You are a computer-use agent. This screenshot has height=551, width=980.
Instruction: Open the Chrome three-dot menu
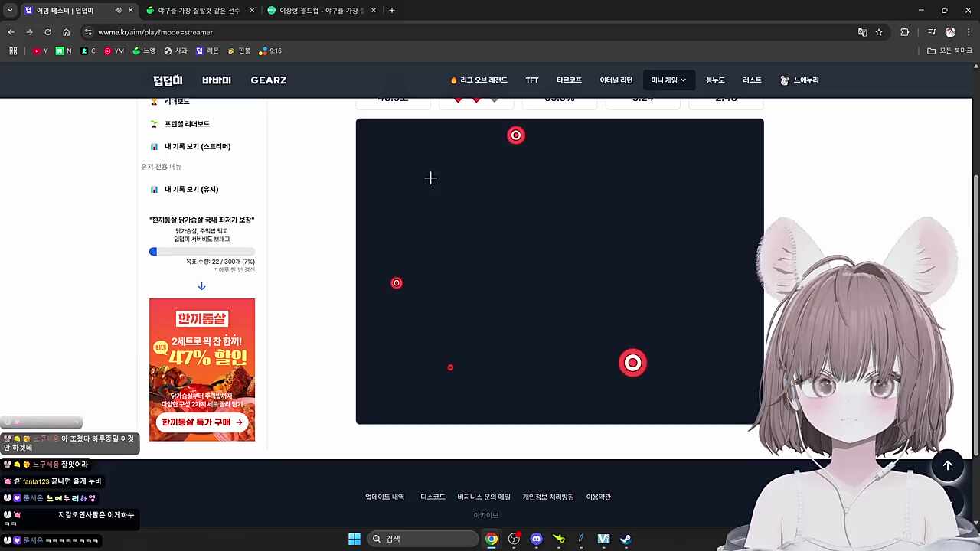pos(968,32)
